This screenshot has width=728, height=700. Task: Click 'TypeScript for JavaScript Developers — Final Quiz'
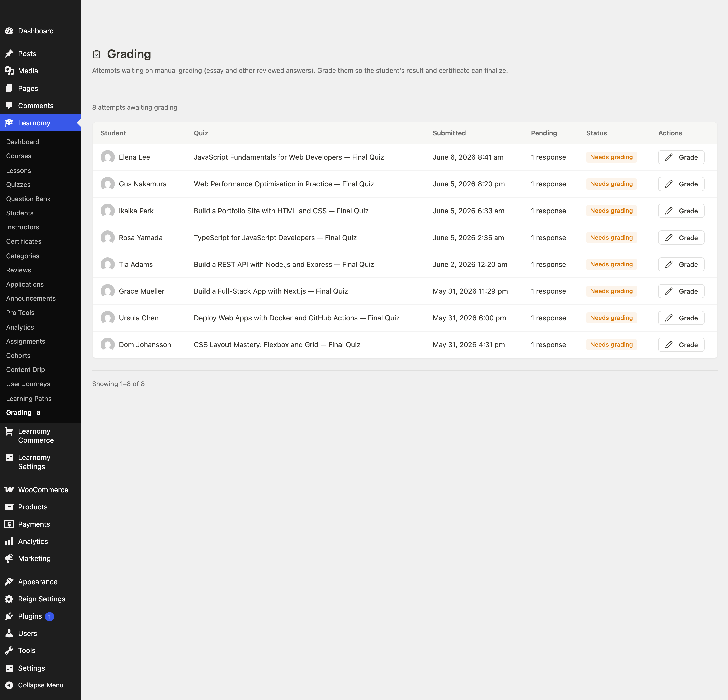coord(275,237)
